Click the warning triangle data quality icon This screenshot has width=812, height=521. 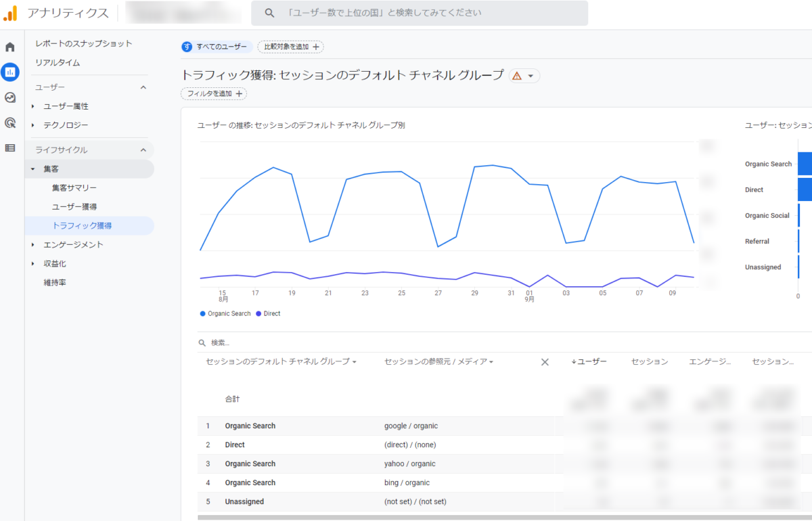tap(517, 76)
